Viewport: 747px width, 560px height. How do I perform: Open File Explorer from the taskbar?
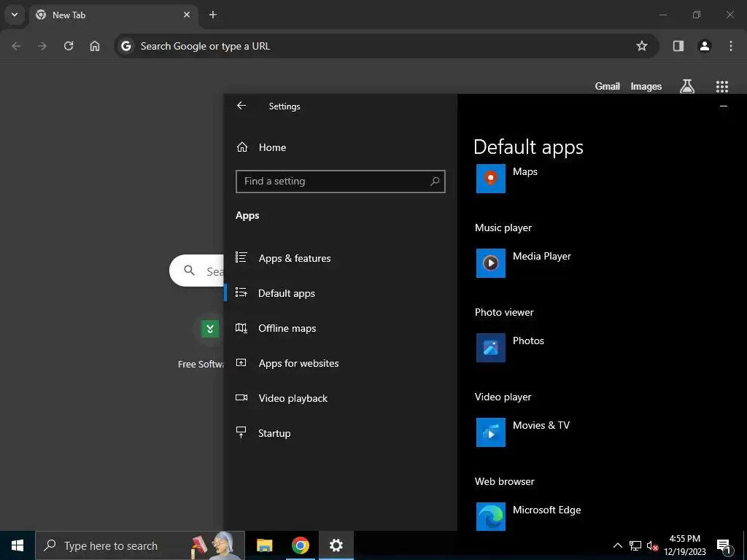pyautogui.click(x=264, y=545)
